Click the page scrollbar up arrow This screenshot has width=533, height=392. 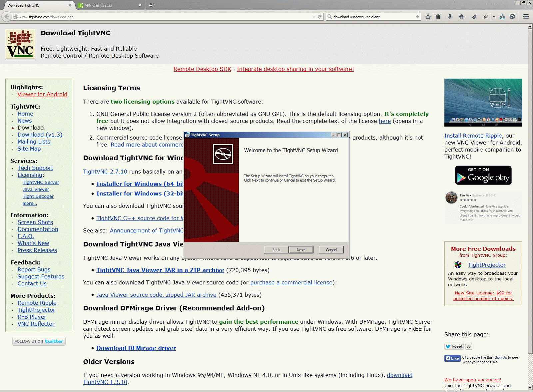[x=530, y=27]
